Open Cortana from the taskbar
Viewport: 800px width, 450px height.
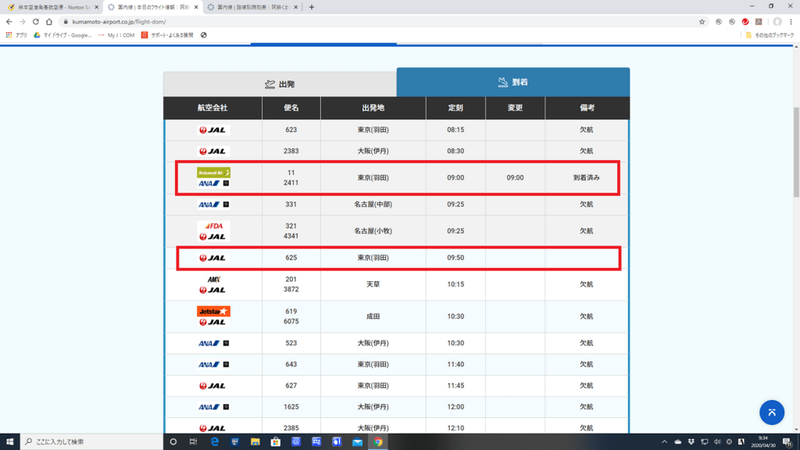tap(173, 442)
